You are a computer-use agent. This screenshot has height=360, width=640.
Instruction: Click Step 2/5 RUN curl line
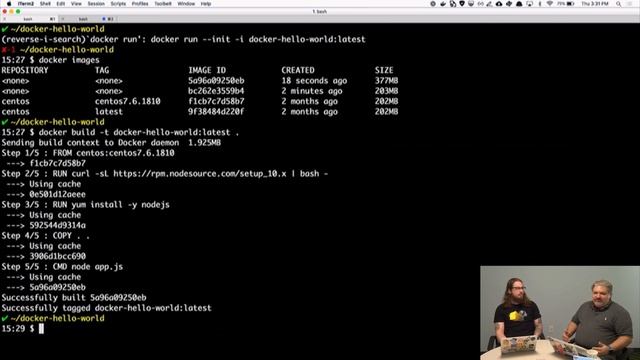pyautogui.click(x=164, y=173)
